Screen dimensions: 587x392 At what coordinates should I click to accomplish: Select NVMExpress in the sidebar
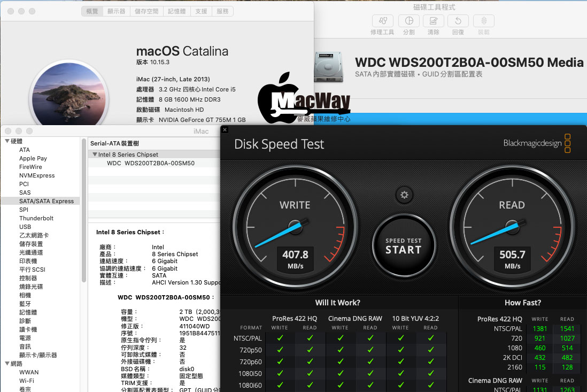[37, 175]
